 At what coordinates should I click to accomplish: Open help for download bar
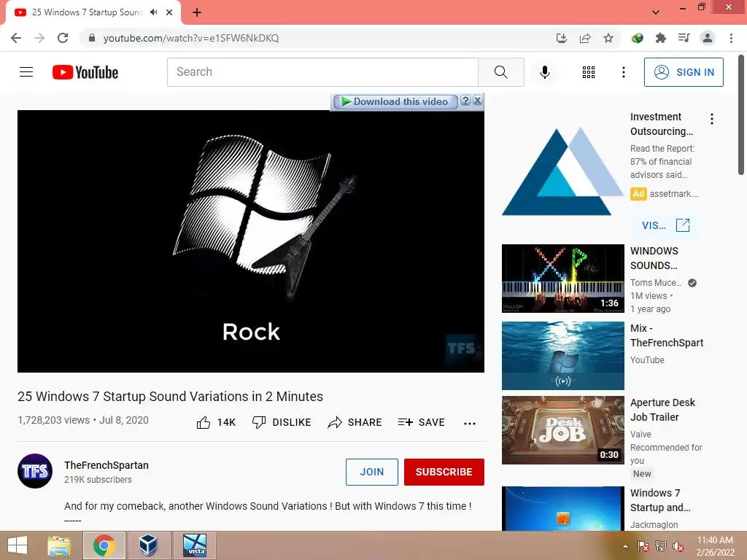(466, 101)
